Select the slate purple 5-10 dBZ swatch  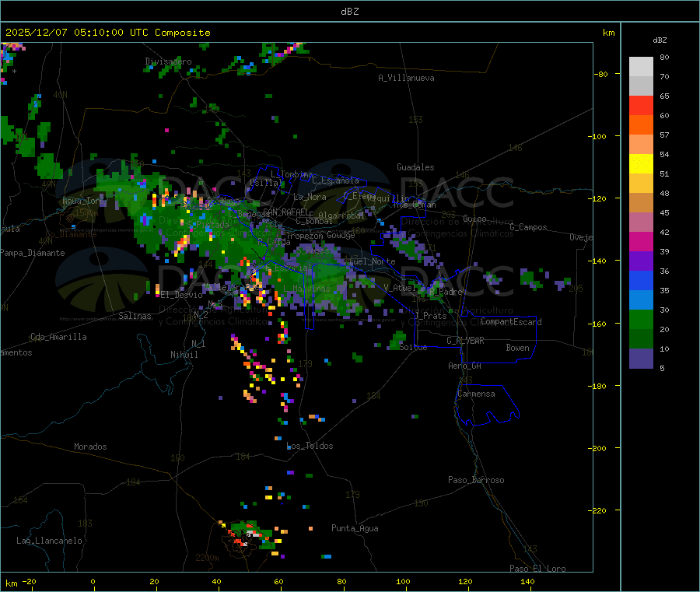[641, 359]
